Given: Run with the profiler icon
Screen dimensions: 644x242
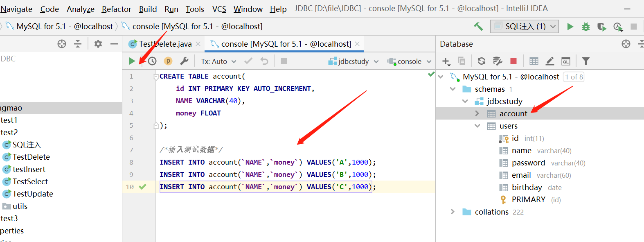Looking at the screenshot, I should [x=618, y=27].
